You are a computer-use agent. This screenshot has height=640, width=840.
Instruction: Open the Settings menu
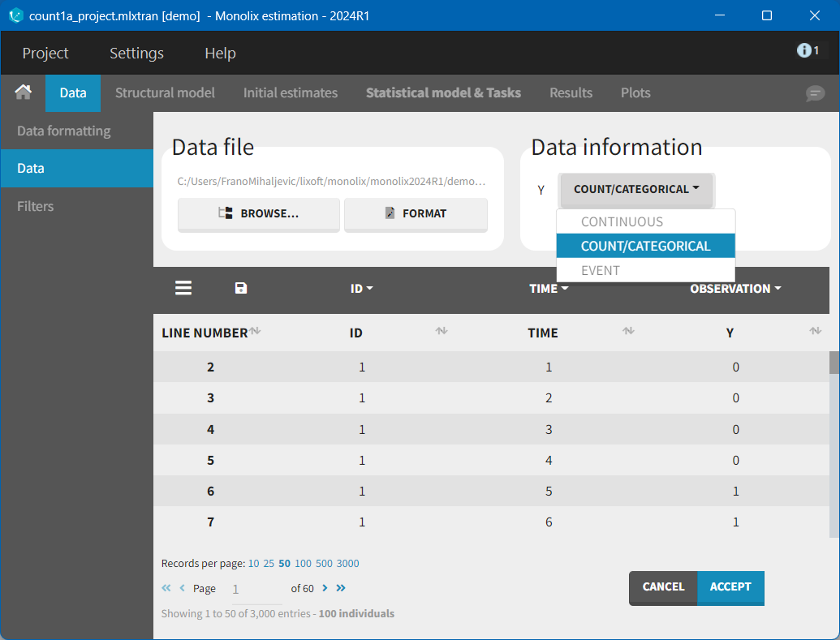[x=136, y=53]
